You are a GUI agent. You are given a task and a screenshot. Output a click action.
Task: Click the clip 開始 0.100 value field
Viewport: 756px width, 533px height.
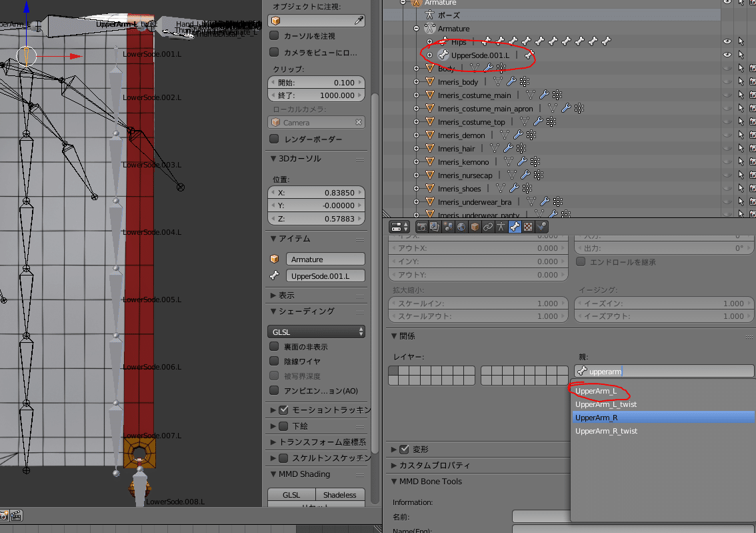pos(316,83)
